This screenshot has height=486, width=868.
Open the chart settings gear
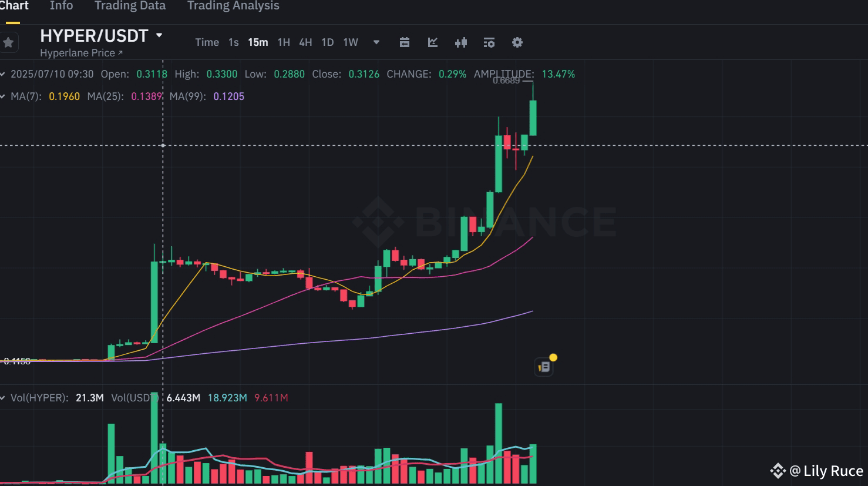(x=517, y=42)
